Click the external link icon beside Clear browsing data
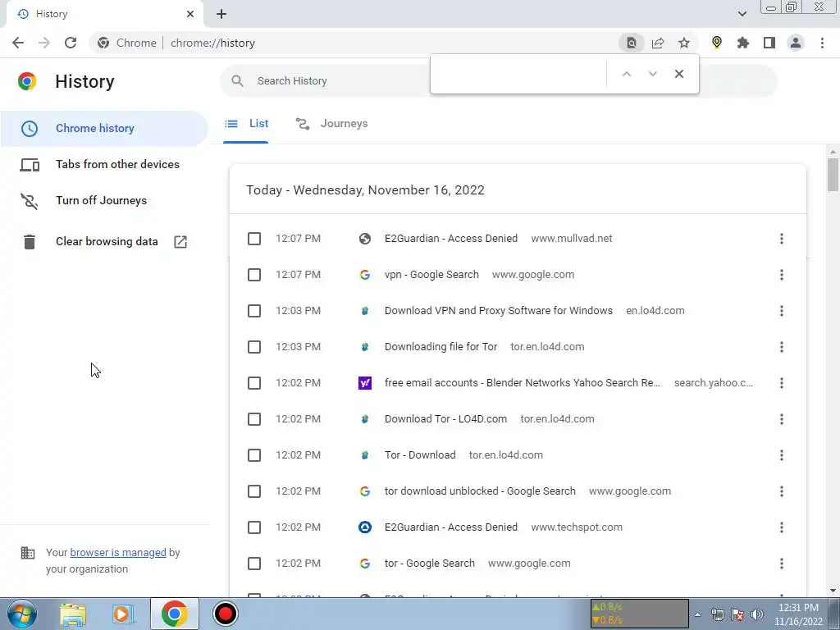 180,242
